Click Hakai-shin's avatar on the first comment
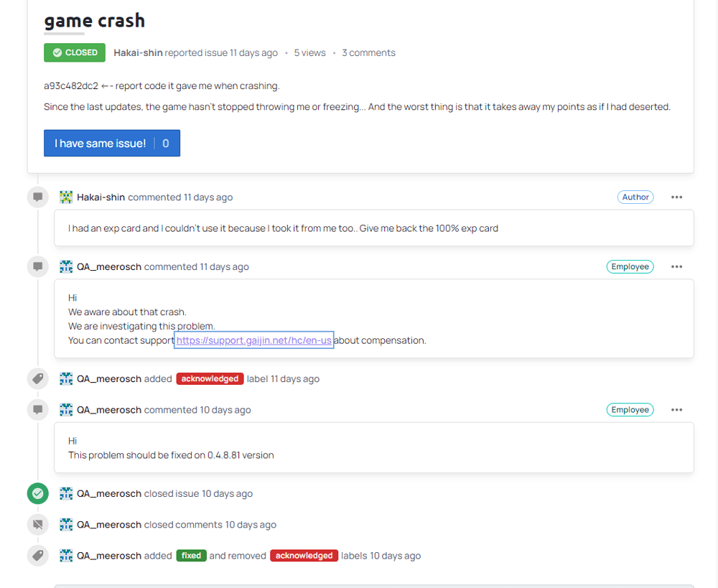 (66, 197)
